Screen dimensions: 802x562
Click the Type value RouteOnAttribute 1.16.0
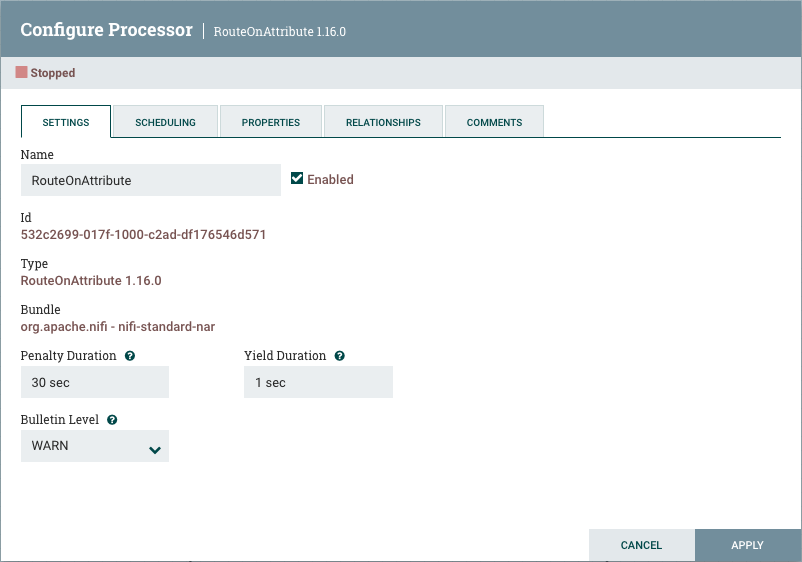pyautogui.click(x=91, y=281)
